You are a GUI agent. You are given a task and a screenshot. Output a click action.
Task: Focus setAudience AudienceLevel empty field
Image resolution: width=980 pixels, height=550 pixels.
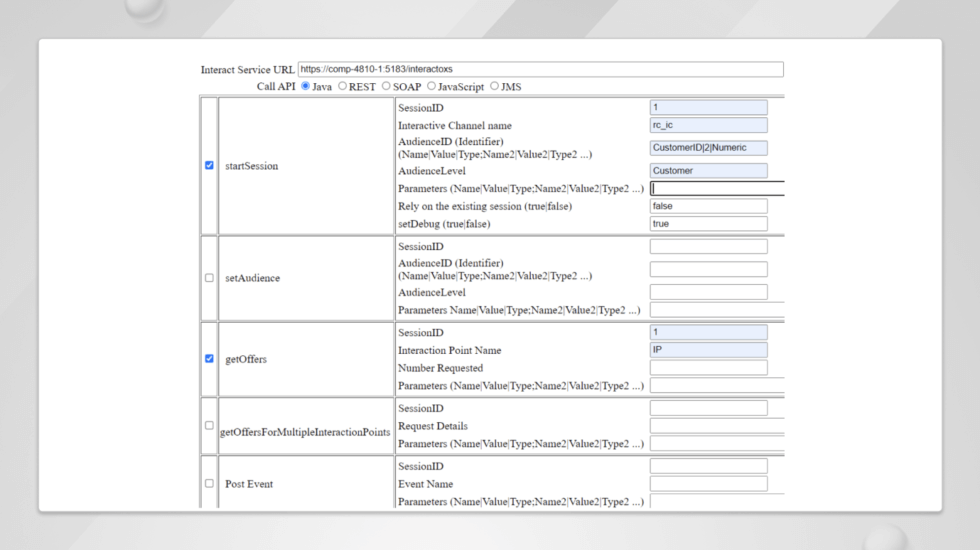(709, 292)
